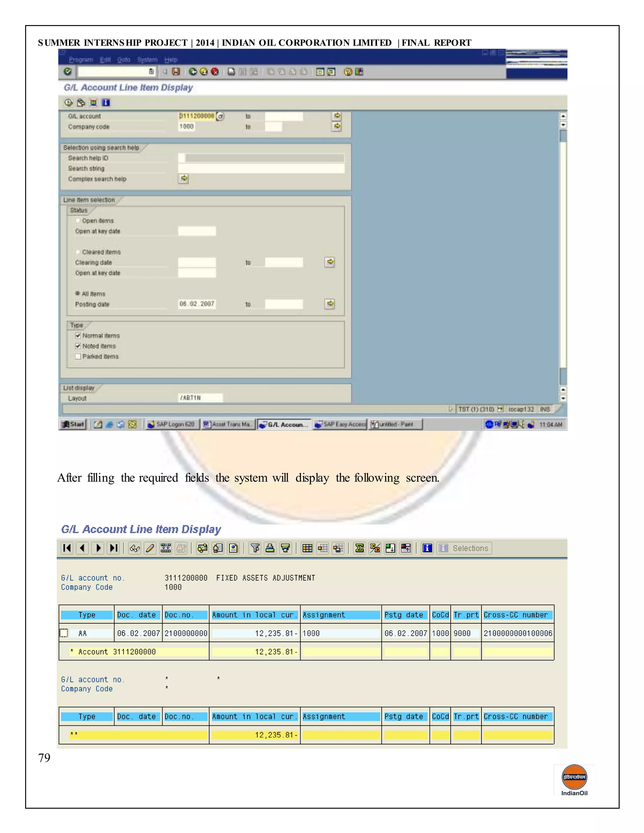Click the Company code from-value field

[x=186, y=126]
